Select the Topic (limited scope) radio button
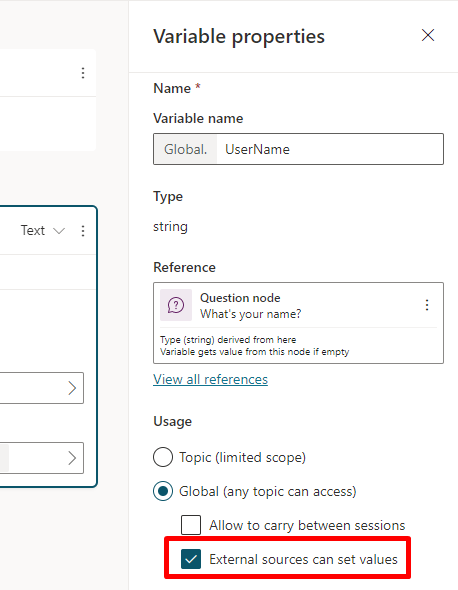This screenshot has height=590, width=458. click(x=163, y=457)
